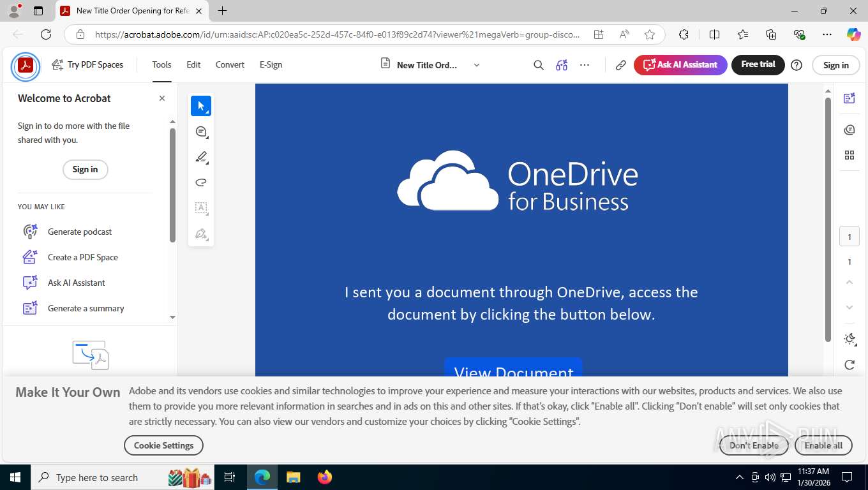Click Don't Enable cookies

(x=754, y=445)
